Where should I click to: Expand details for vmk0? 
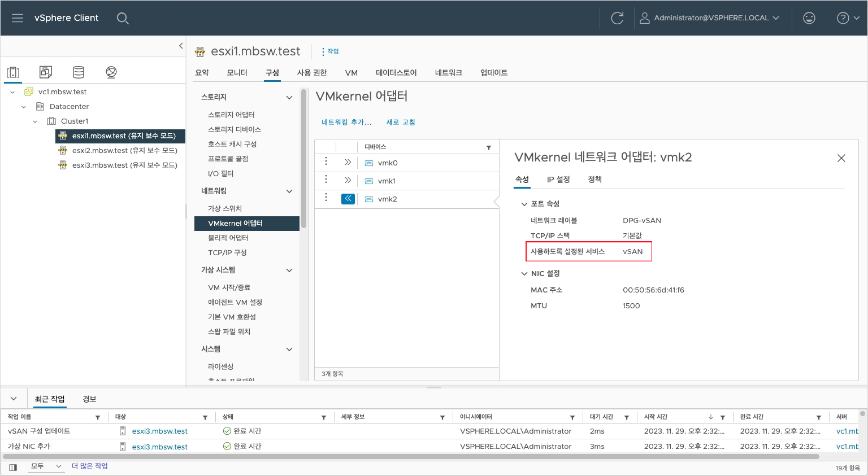coord(348,162)
